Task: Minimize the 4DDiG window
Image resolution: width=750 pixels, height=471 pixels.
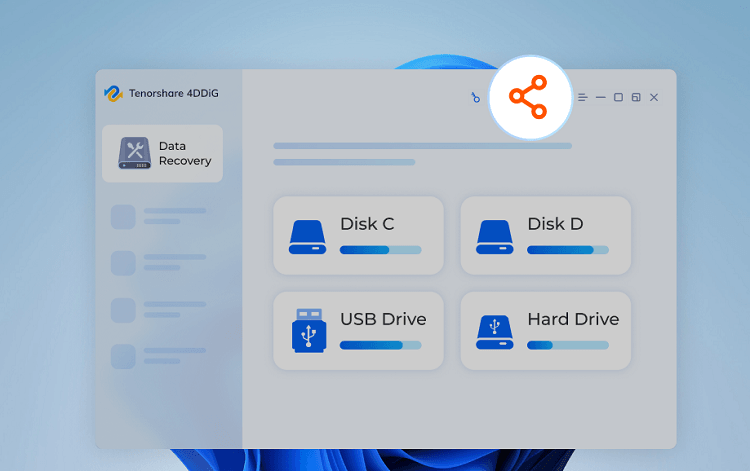Action: (601, 98)
